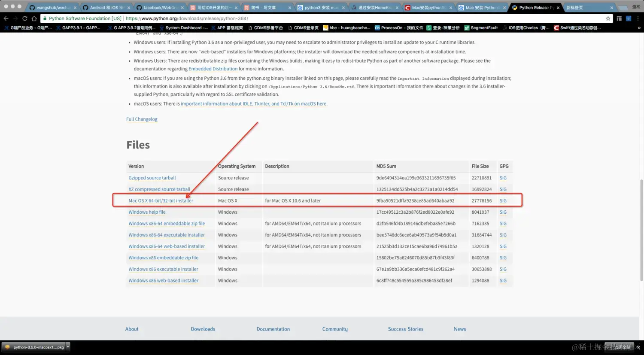Switch to the python3 安装 mac tab
This screenshot has height=355, width=644.
click(321, 7)
